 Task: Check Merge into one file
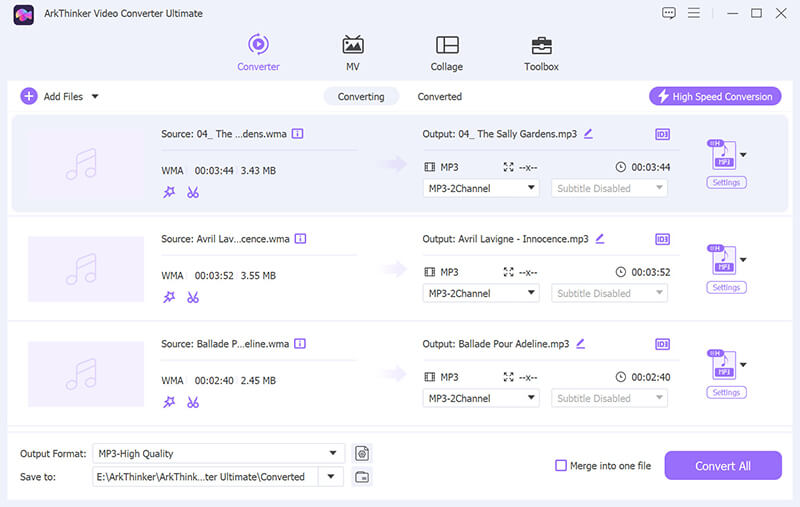click(x=561, y=465)
